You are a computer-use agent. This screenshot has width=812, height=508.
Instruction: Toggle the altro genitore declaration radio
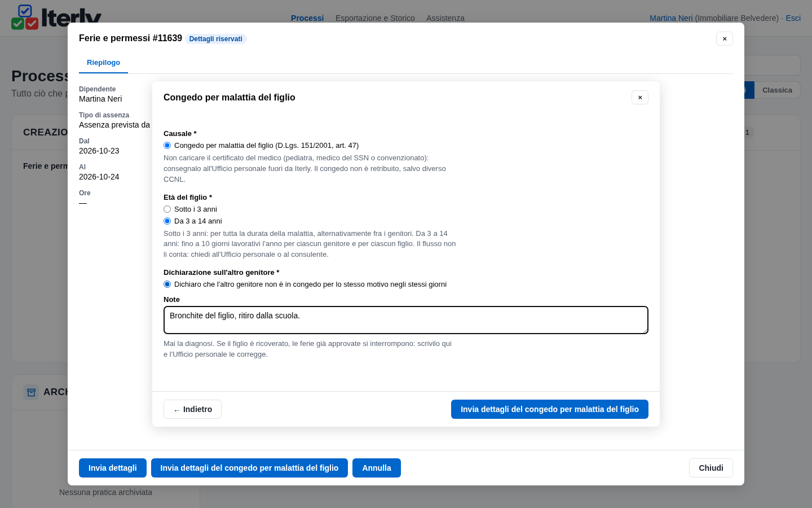pyautogui.click(x=167, y=284)
